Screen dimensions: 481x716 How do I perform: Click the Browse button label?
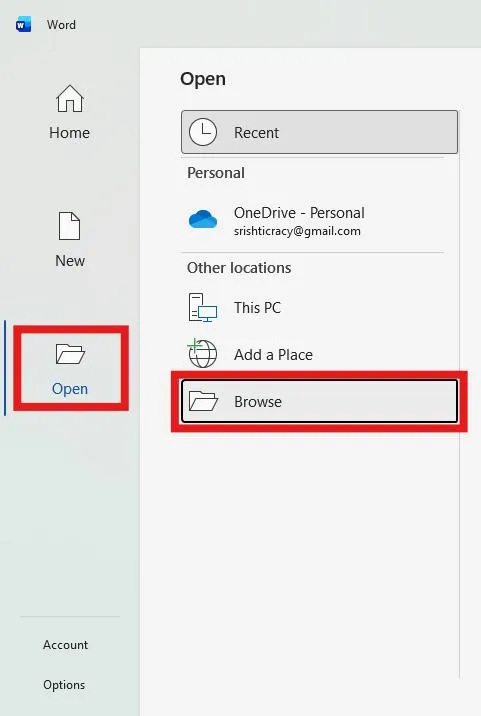[x=258, y=402]
